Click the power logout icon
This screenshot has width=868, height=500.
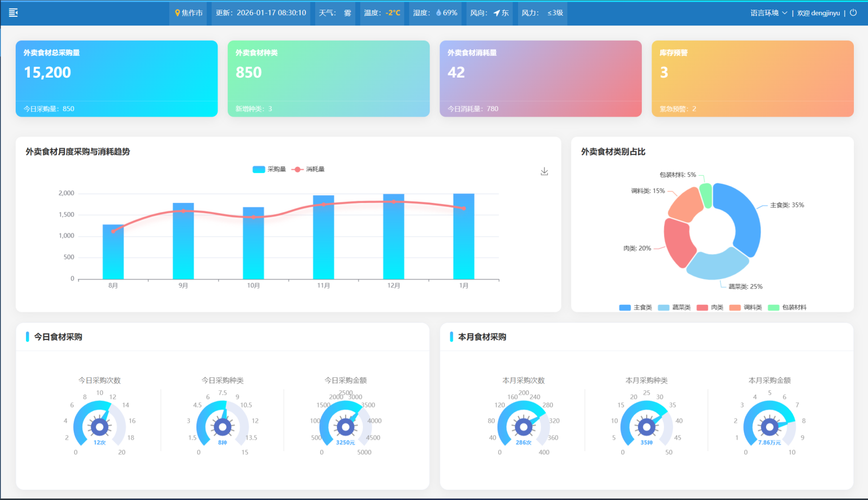click(x=853, y=12)
